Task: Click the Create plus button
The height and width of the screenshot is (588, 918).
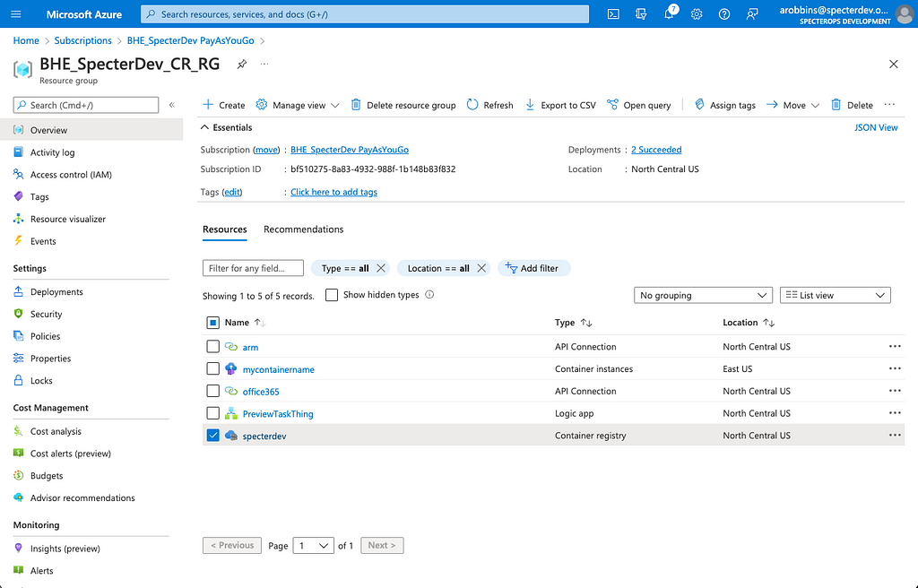Action: click(223, 105)
